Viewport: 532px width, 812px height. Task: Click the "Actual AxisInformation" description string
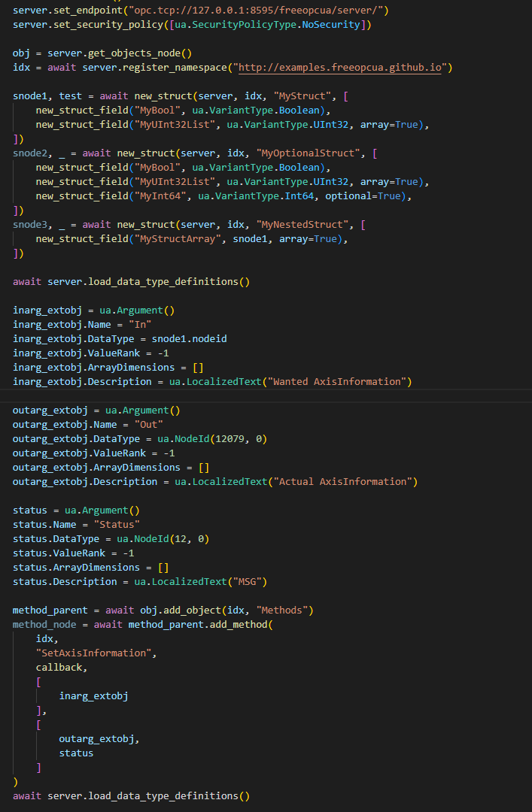[x=342, y=482]
